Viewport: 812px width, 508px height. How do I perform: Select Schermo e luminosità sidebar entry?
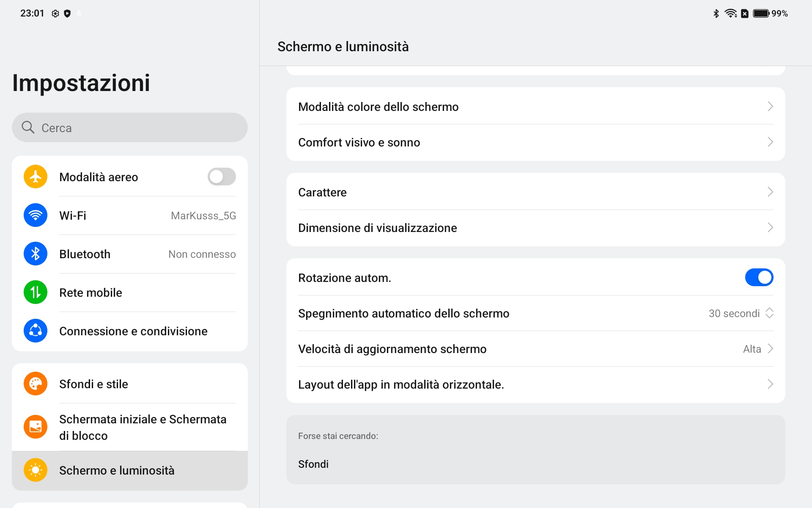click(x=130, y=470)
